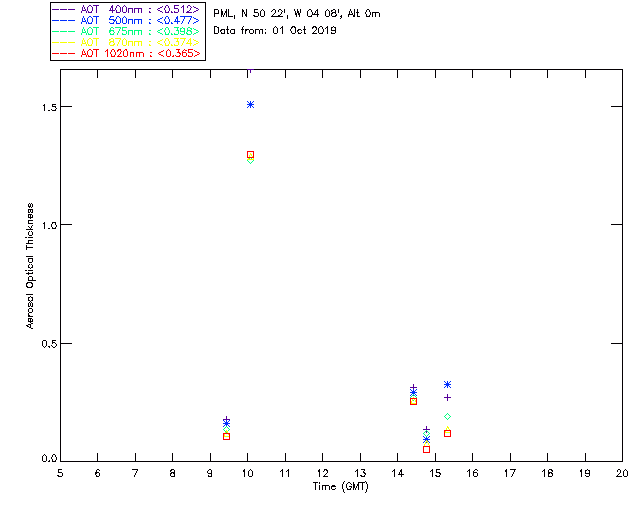Image resolution: width=640 pixels, height=512 pixels.
Task: Click the red dashed line sample in legend
Action: (x=64, y=53)
